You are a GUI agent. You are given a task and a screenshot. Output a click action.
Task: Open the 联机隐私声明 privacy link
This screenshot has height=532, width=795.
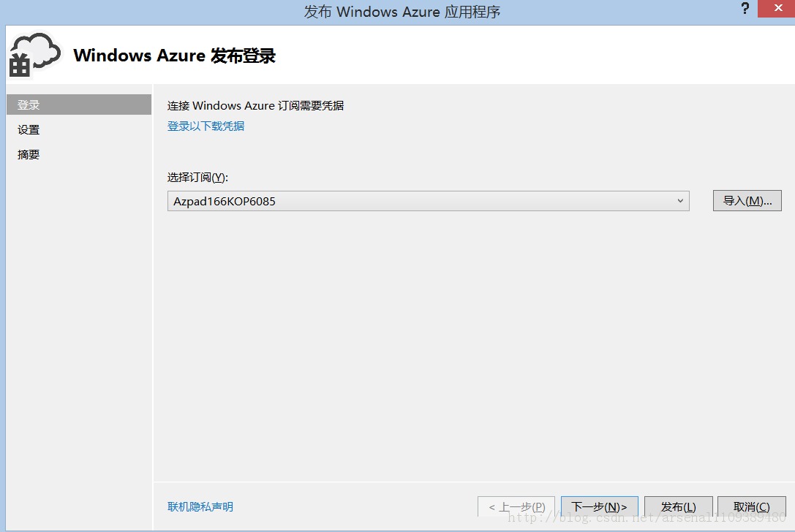pyautogui.click(x=200, y=506)
